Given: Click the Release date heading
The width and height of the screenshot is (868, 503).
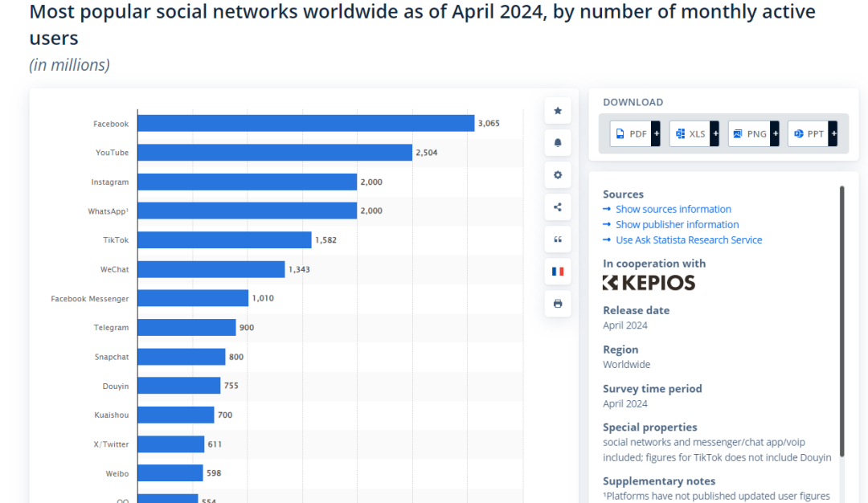Looking at the screenshot, I should coord(636,310).
